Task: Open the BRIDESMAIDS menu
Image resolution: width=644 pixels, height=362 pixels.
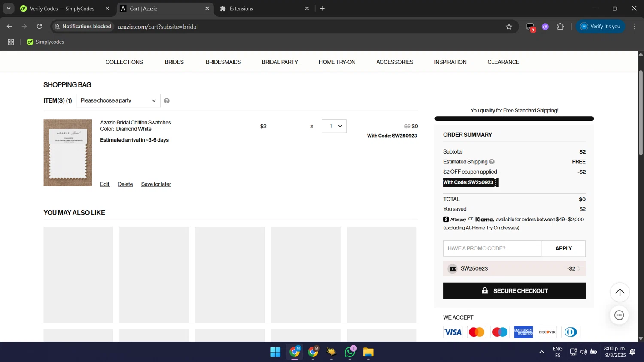Action: [x=223, y=62]
